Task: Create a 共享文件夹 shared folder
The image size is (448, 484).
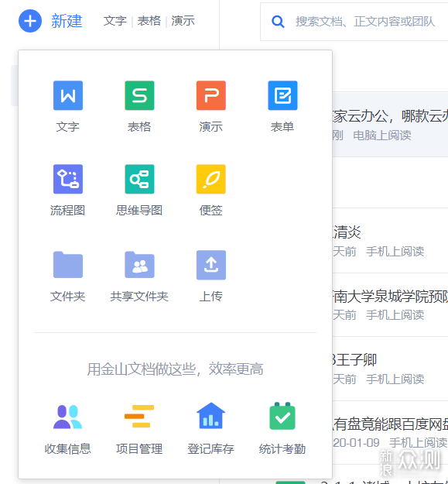Action: coord(139,265)
